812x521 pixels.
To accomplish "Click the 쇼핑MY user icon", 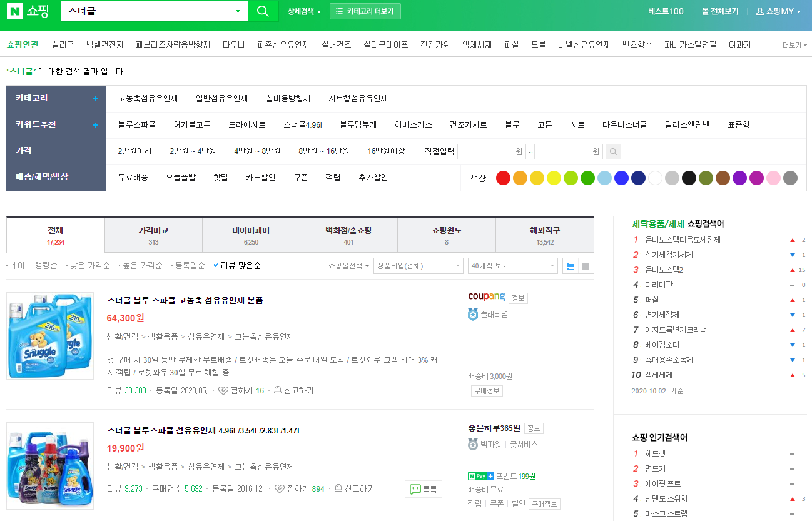I will [760, 11].
